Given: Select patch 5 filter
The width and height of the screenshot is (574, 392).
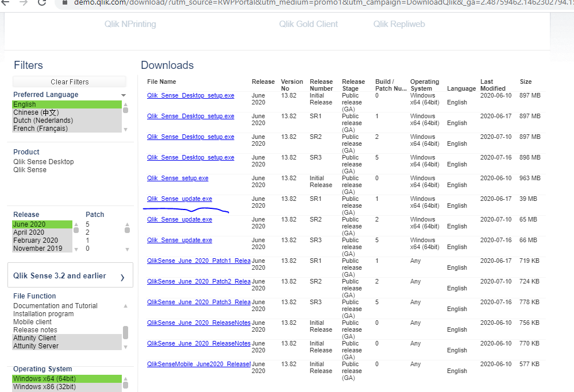Looking at the screenshot, I should pos(87,224).
